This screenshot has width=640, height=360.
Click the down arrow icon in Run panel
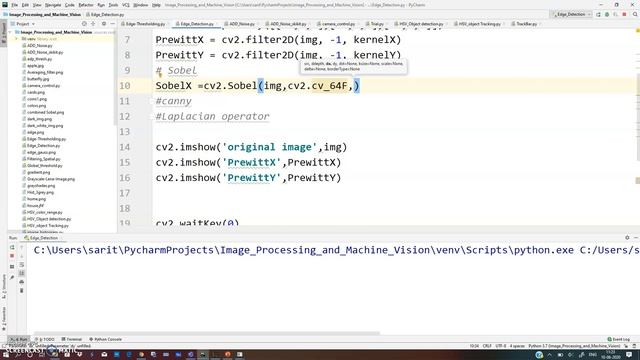click(22, 256)
